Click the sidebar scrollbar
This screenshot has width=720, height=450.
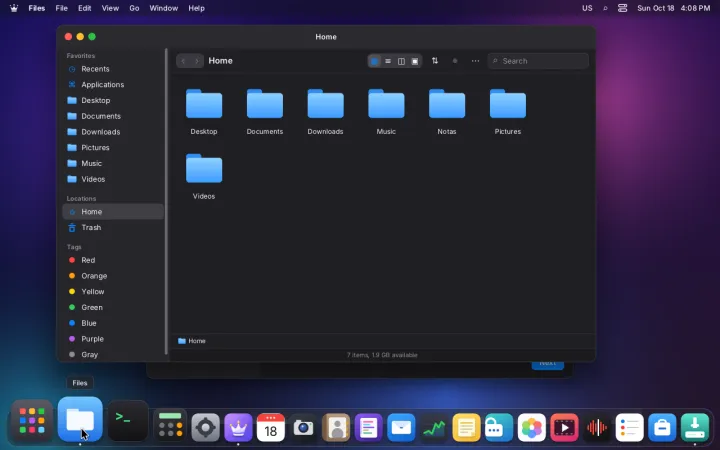click(166, 201)
